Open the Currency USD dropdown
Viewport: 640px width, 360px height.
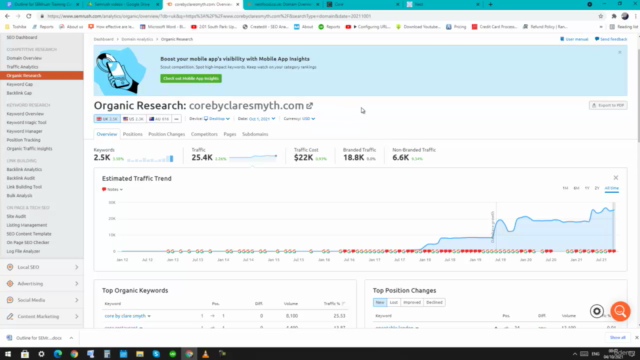click(309, 119)
